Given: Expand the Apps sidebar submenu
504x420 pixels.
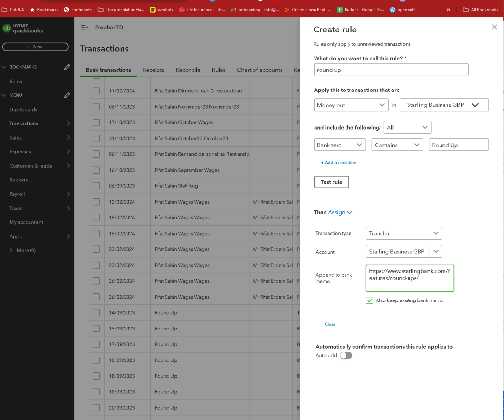Looking at the screenshot, I should click(x=68, y=237).
